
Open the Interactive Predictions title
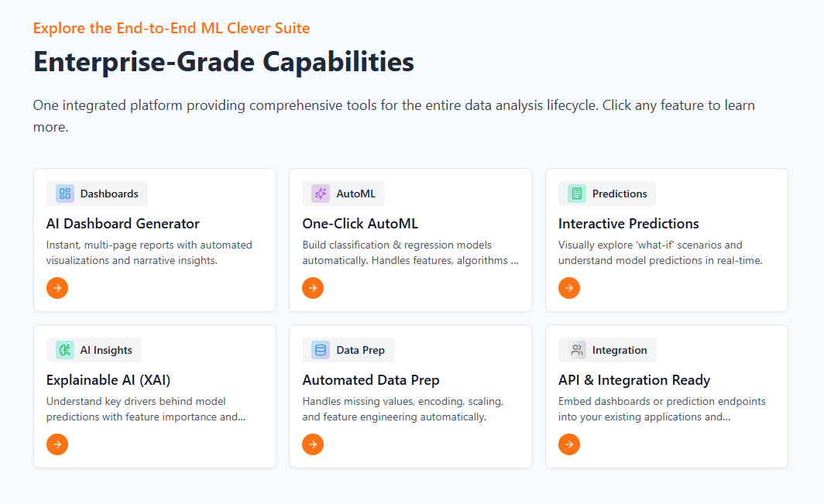coord(628,224)
